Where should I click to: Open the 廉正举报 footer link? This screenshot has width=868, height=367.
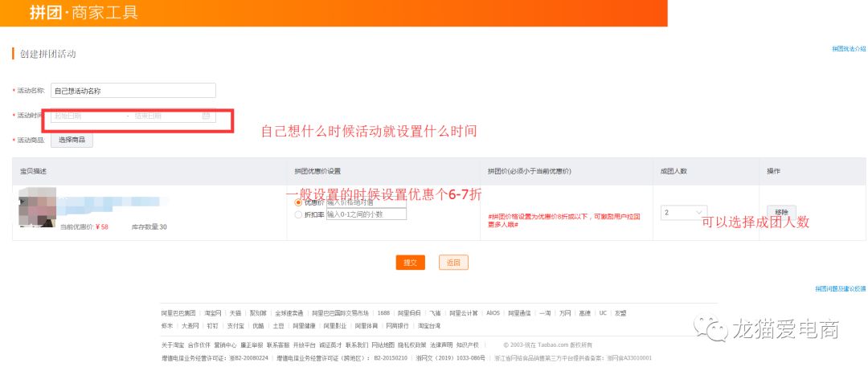[x=252, y=345]
